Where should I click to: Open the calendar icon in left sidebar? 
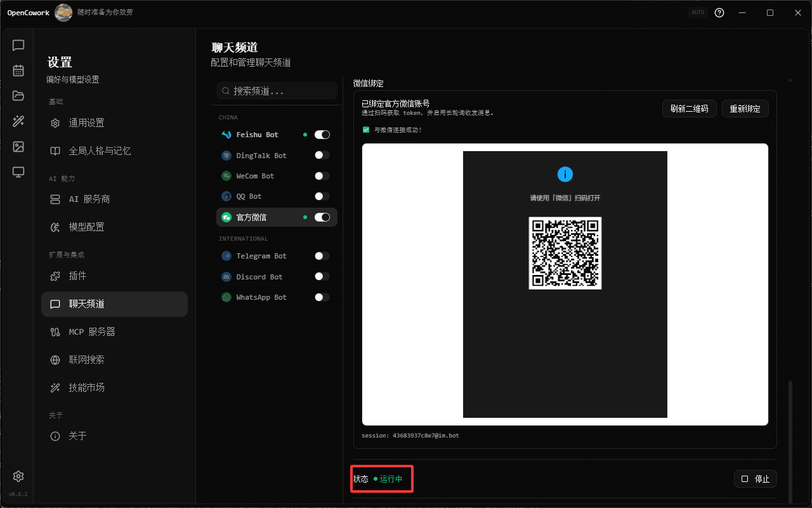18,70
